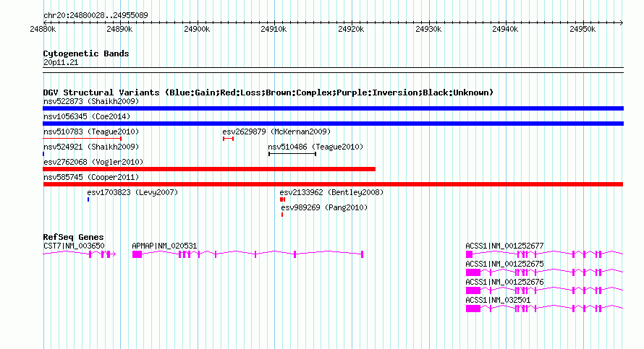This screenshot has height=349, width=644.
Task: Click the first exon of ACSS1 NM_001252677
Action: point(469,254)
